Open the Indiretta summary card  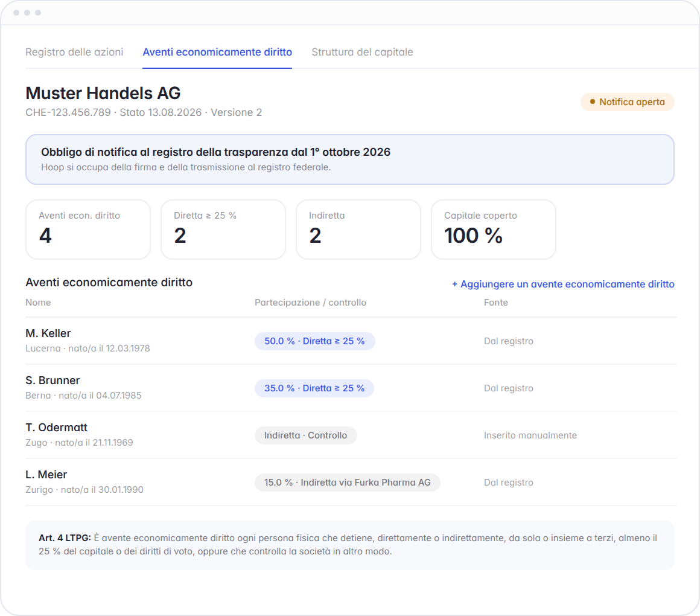(358, 229)
